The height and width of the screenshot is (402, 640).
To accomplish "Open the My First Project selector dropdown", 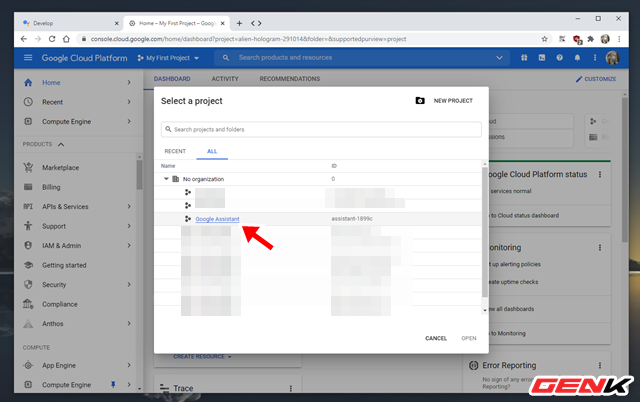I will (x=168, y=58).
